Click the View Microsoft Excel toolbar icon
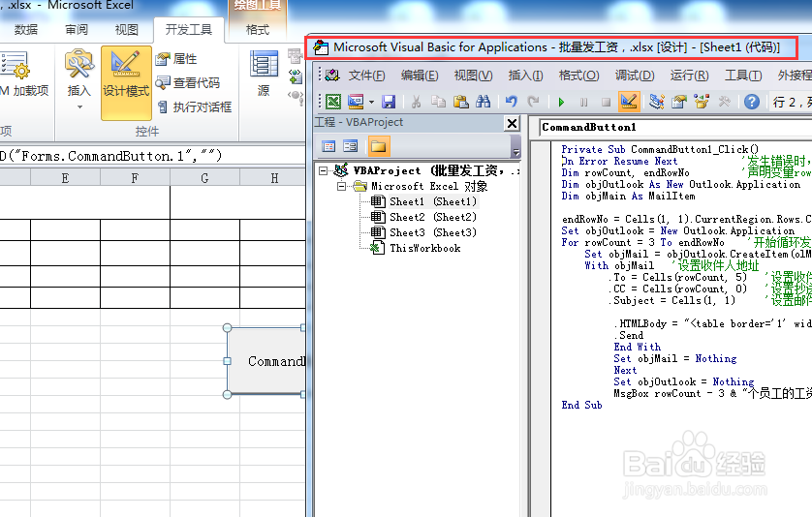The width and height of the screenshot is (812, 517). pyautogui.click(x=333, y=102)
